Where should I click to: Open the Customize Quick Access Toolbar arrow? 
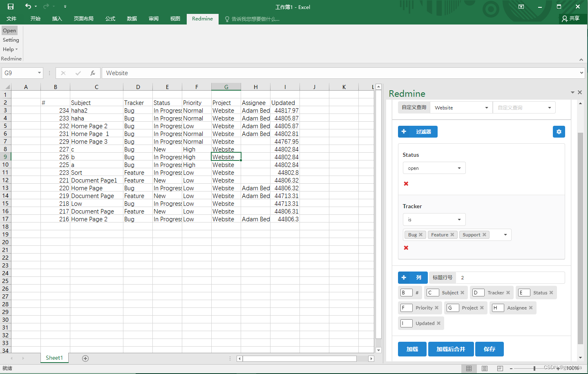click(x=65, y=7)
